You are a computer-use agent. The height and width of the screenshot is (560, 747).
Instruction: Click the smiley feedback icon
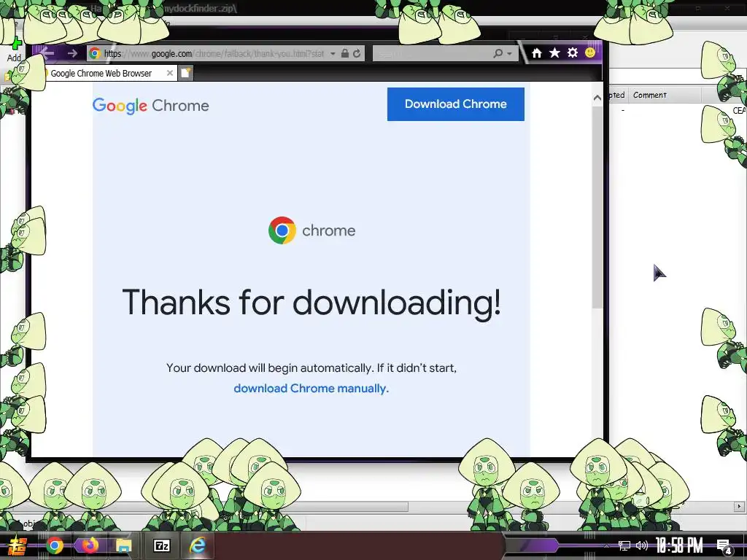tap(590, 52)
